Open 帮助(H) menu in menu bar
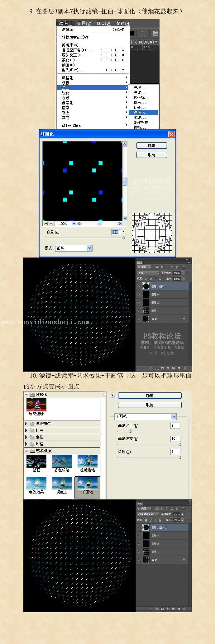 [x=123, y=23]
